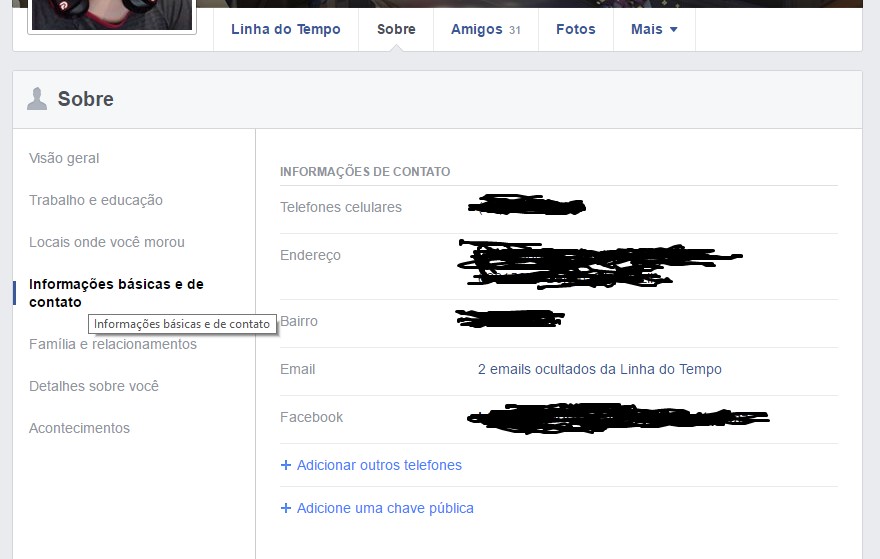Open Visão geral section
Screen dimensions: 880x559
point(64,158)
